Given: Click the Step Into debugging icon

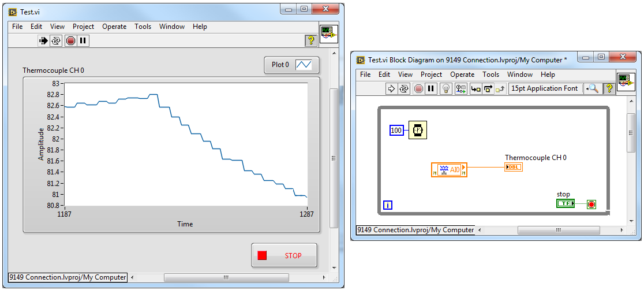Looking at the screenshot, I should (x=476, y=88).
